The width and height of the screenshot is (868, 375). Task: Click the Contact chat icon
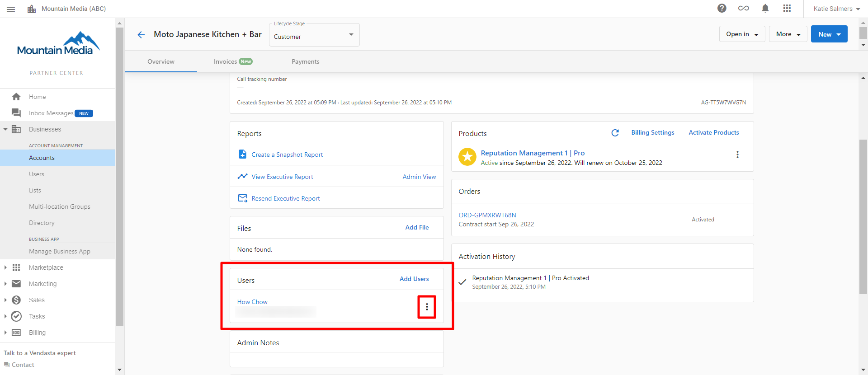7,365
